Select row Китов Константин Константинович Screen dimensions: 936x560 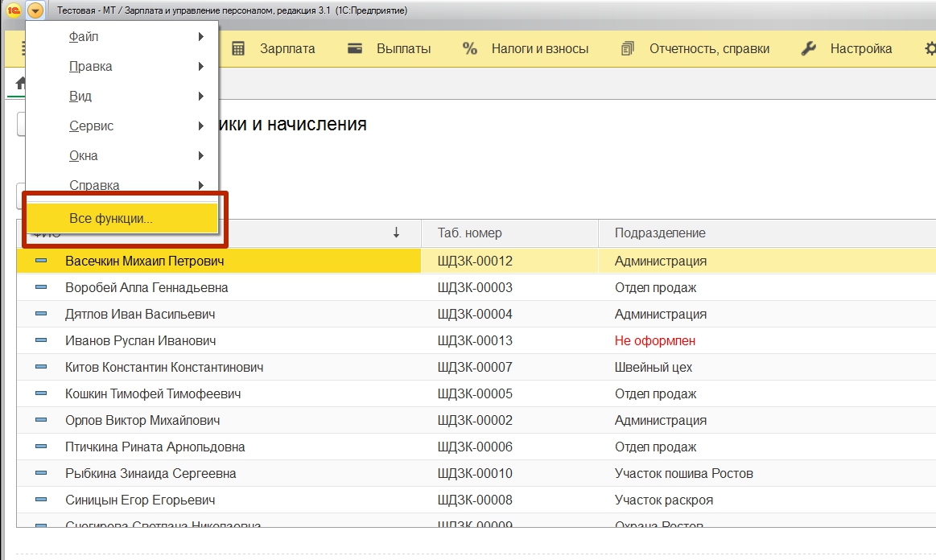tap(476, 367)
